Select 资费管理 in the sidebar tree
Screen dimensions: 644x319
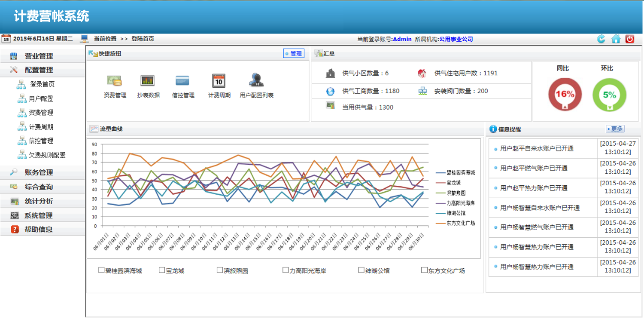(x=41, y=113)
